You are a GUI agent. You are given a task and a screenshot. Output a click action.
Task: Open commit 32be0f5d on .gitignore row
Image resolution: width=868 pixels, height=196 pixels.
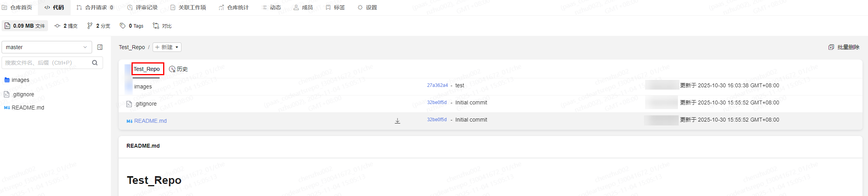pyautogui.click(x=437, y=102)
